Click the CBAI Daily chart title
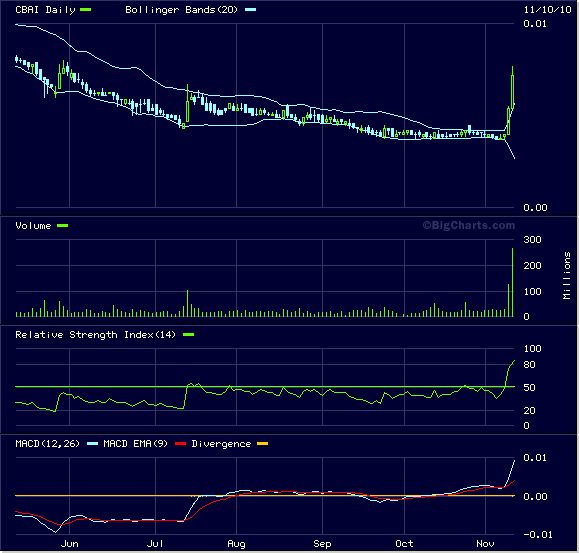This screenshot has width=579, height=553. [x=45, y=10]
